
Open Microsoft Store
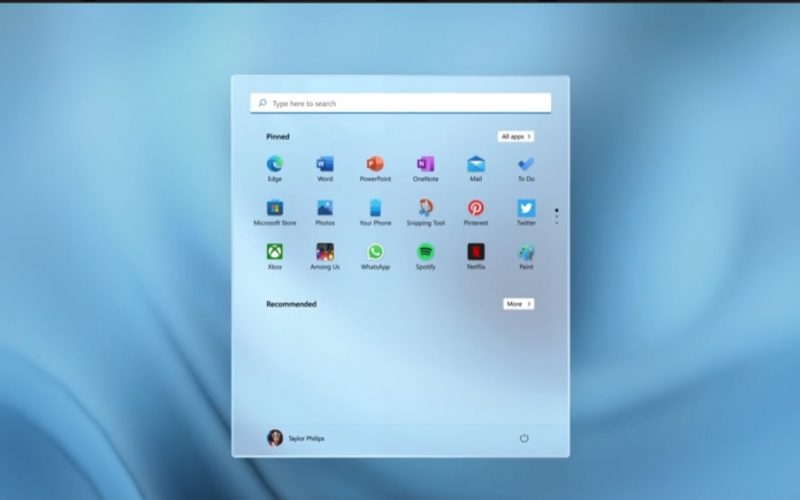click(274, 212)
